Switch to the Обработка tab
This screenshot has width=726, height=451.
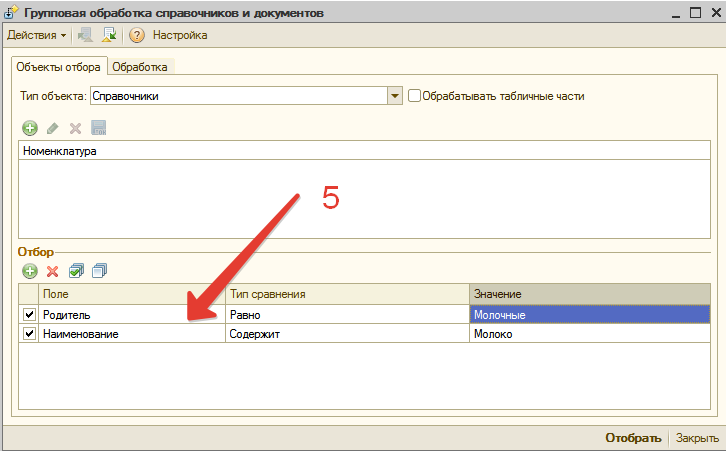coord(140,67)
